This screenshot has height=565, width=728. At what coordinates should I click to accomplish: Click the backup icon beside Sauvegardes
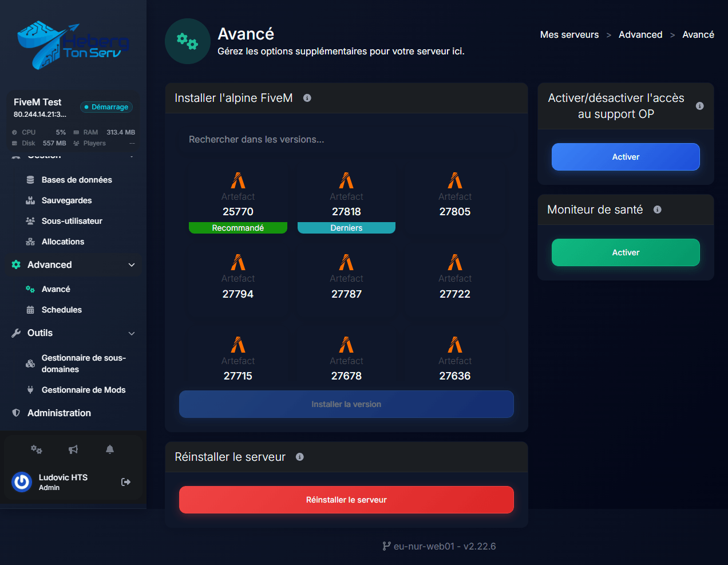tap(30, 200)
